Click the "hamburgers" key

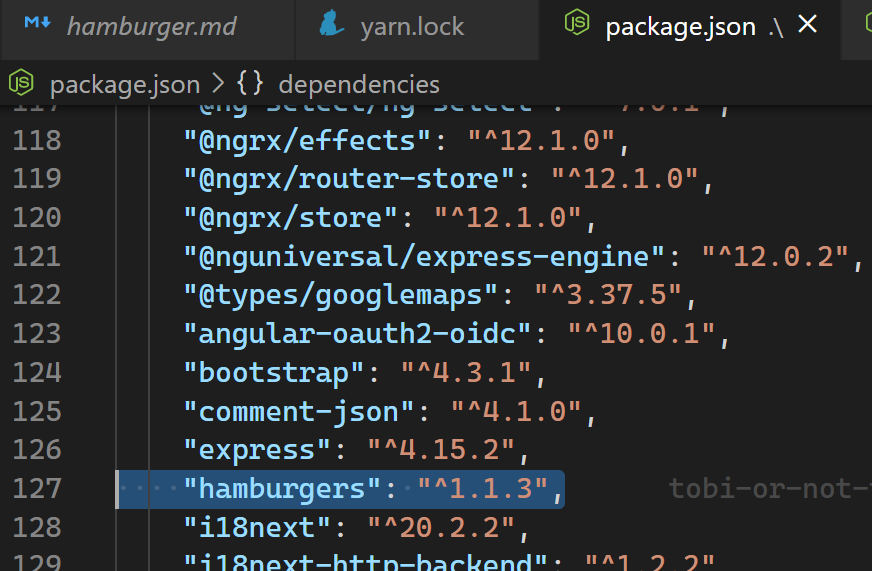[x=282, y=489]
